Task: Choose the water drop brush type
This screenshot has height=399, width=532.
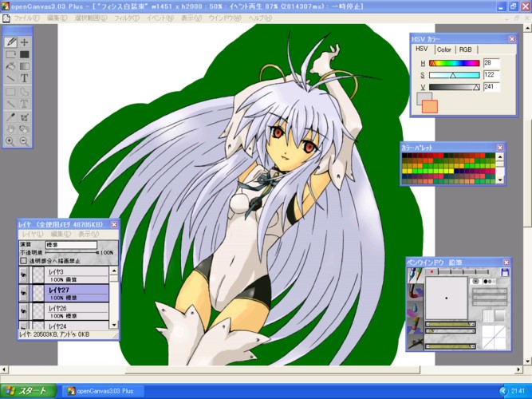Action: [416, 309]
